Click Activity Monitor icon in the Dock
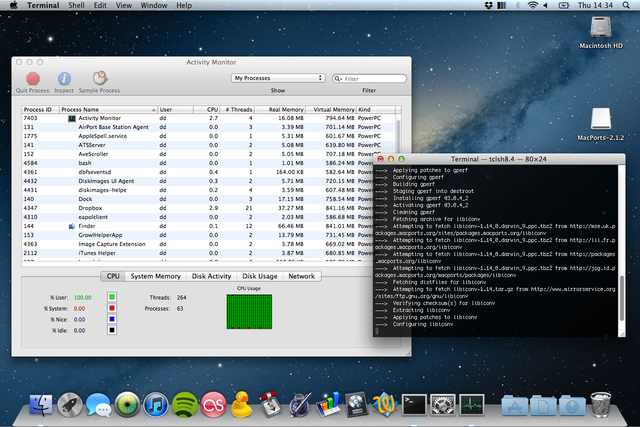640x427 pixels. [x=471, y=405]
